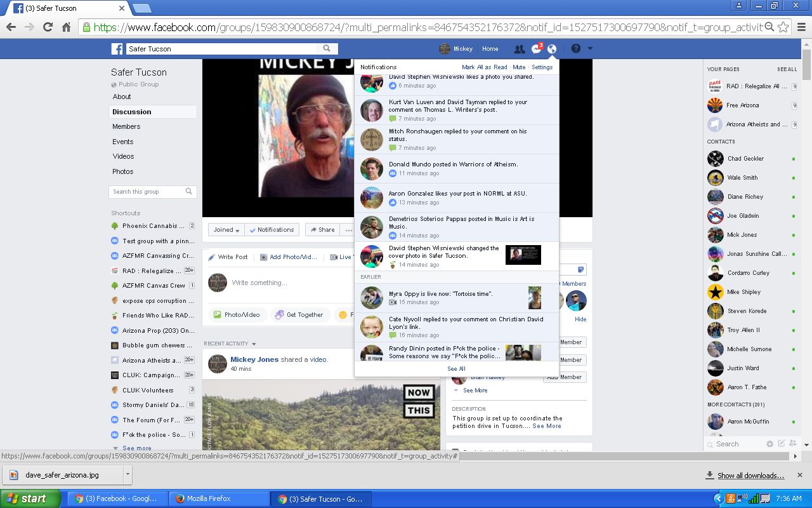Bookmark this page with the star icon
Image resolution: width=812 pixels, height=508 pixels.
coord(783,27)
